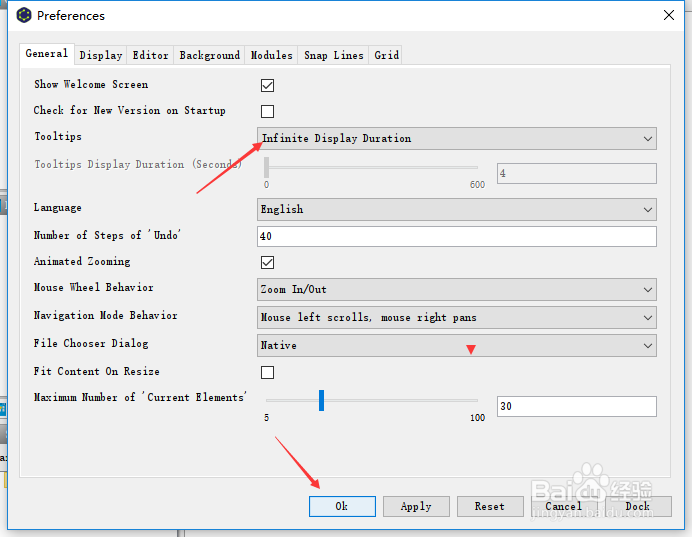Image resolution: width=692 pixels, height=537 pixels.
Task: Open the Editor tab
Action: coord(150,55)
